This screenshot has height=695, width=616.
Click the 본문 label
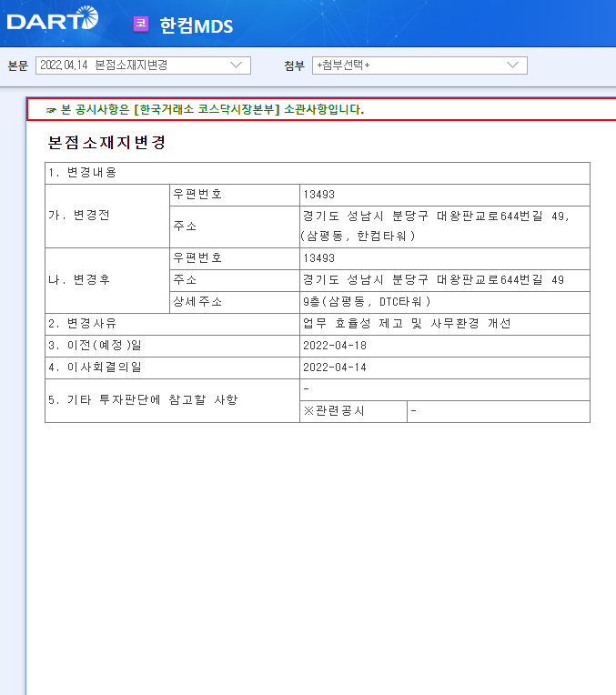pos(17,66)
